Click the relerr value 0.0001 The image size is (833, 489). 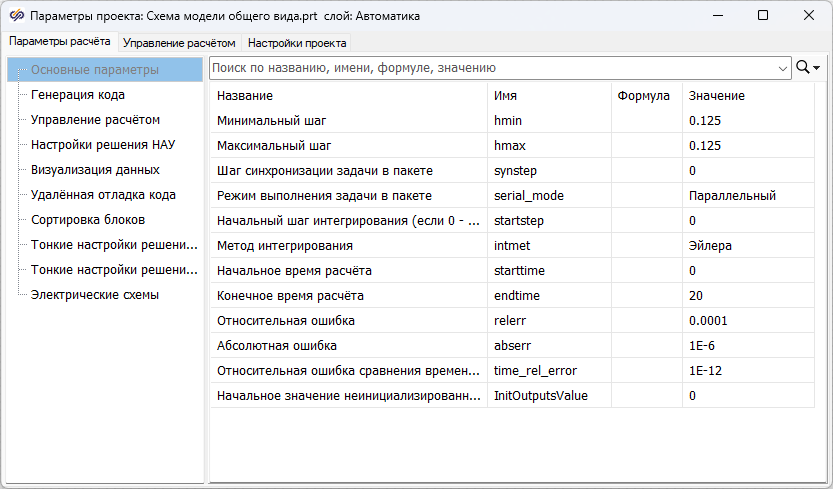pyautogui.click(x=708, y=321)
